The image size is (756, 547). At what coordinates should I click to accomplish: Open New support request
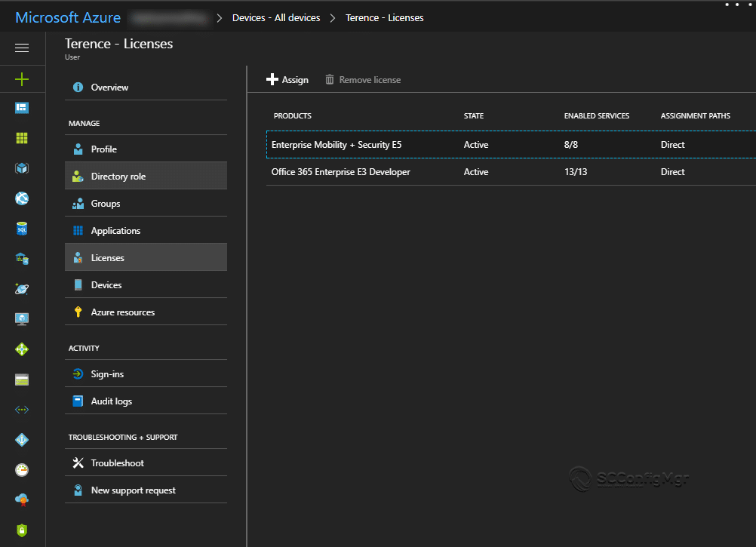point(146,490)
